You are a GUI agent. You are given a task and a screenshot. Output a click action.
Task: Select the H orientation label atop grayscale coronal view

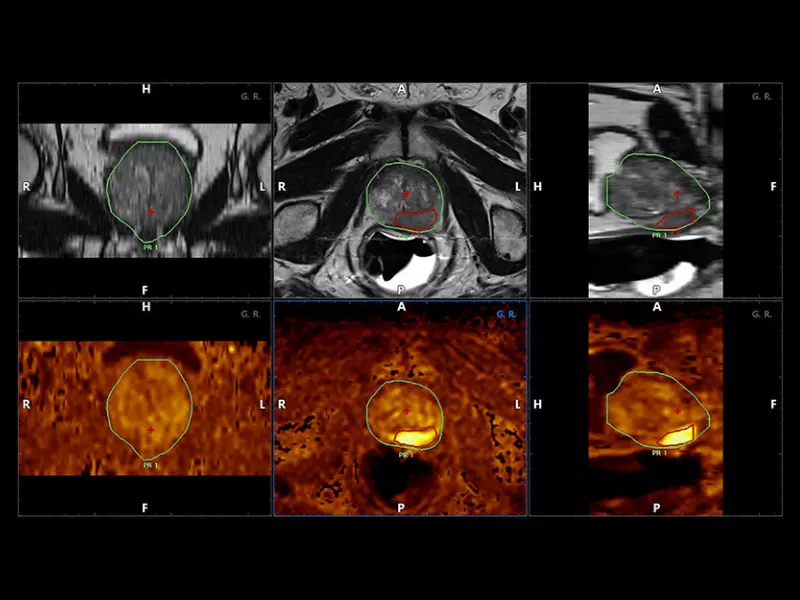point(146,90)
